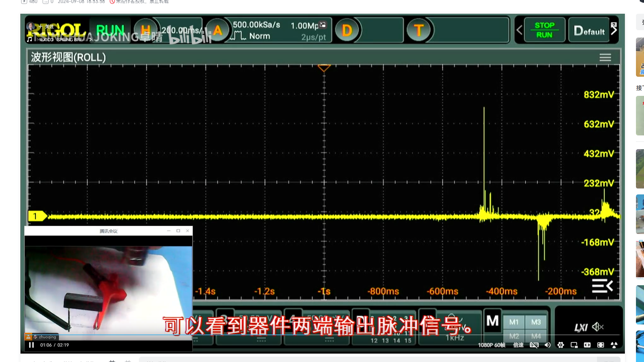Click the uploader avatar thumbnail
This screenshot has width=644, height=362.
(31, 26)
